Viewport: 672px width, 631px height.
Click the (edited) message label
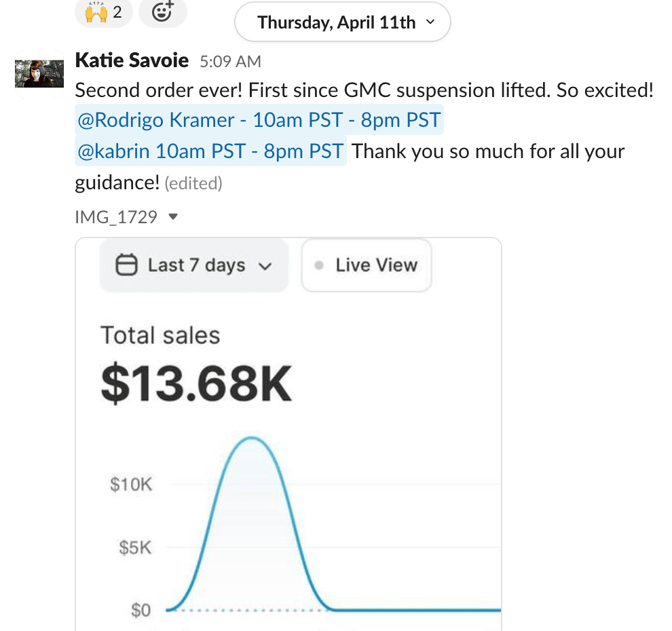click(x=193, y=183)
